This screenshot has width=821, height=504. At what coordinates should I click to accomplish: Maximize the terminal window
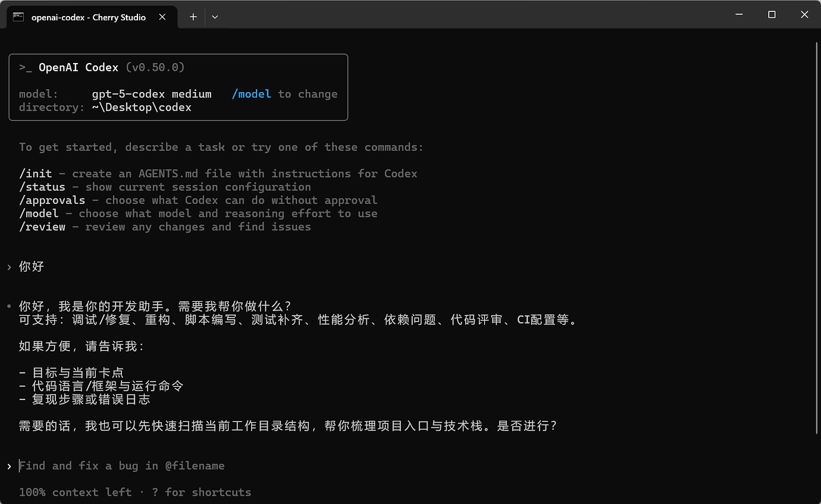(x=772, y=15)
